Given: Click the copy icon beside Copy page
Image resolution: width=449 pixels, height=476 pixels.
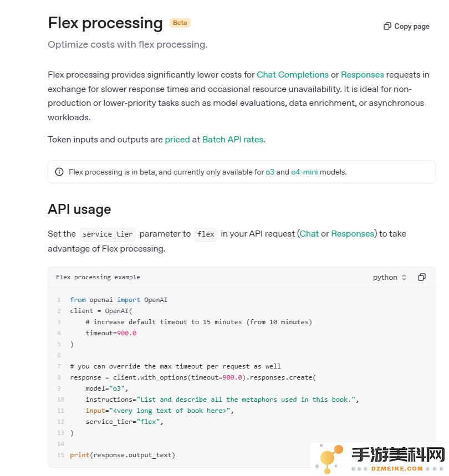Looking at the screenshot, I should [x=387, y=27].
